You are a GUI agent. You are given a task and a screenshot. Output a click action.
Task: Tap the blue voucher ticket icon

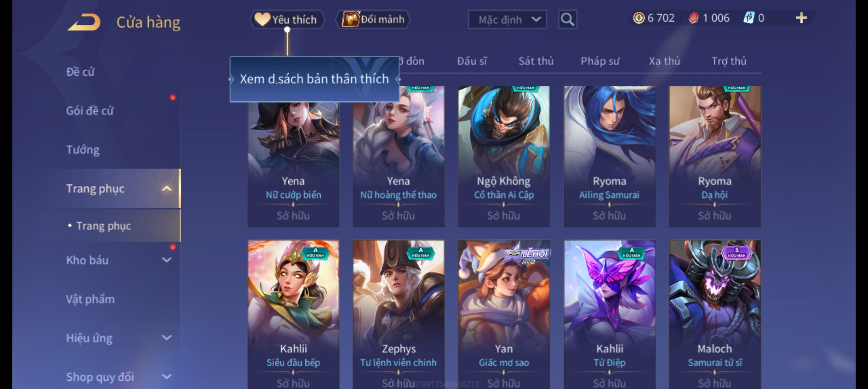tap(749, 18)
